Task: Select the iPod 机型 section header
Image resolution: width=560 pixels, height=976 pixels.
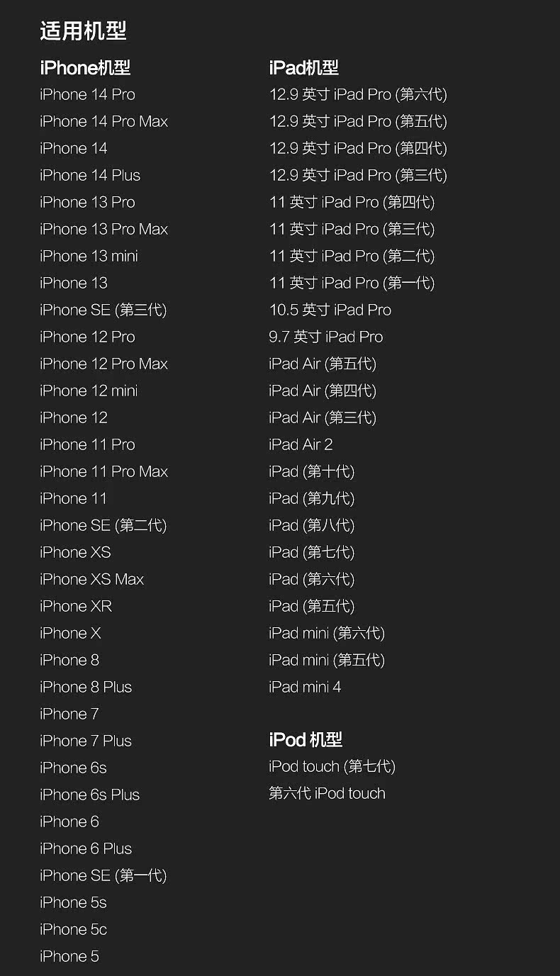Action: click(x=306, y=740)
